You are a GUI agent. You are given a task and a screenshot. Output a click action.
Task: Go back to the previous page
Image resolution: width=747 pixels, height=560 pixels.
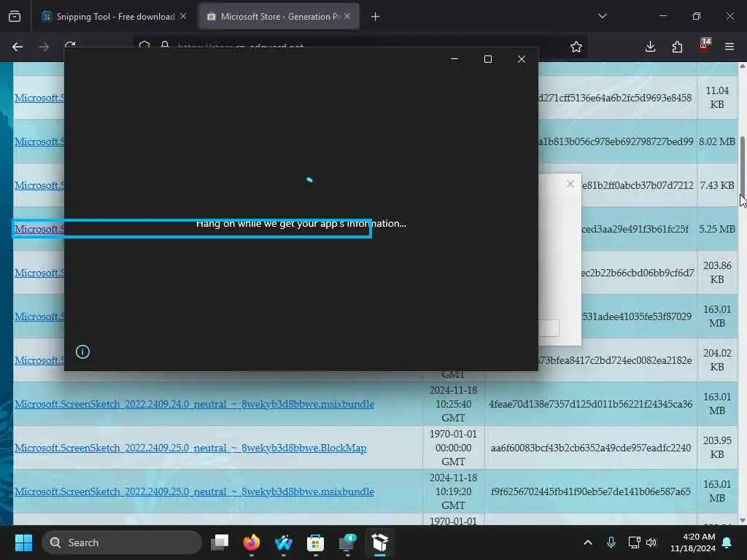click(x=18, y=47)
